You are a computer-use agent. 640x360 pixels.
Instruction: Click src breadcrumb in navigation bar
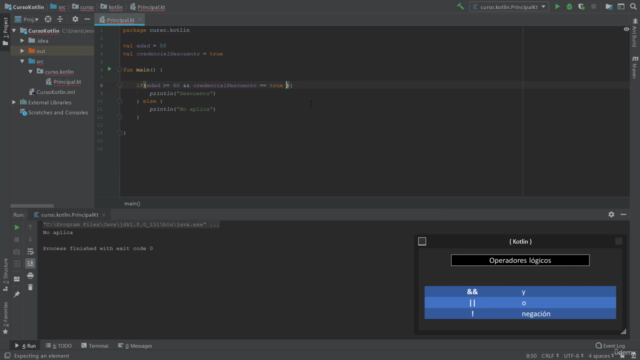(x=58, y=7)
